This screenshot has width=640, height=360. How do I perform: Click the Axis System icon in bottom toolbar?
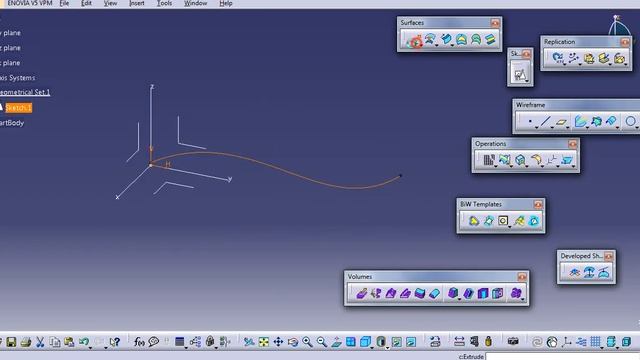(x=566, y=342)
